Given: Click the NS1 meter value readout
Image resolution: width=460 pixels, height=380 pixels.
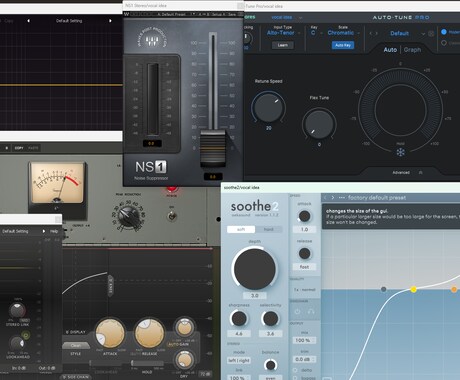Looking at the screenshot, I should click(x=152, y=143).
